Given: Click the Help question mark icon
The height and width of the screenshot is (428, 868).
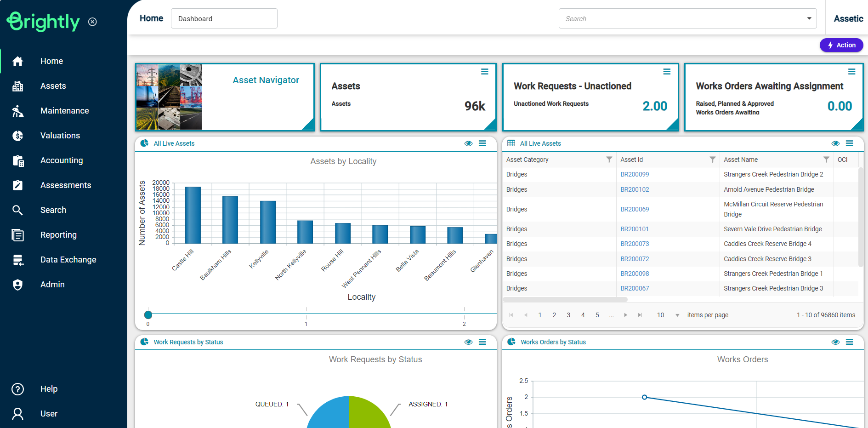Looking at the screenshot, I should tap(17, 389).
